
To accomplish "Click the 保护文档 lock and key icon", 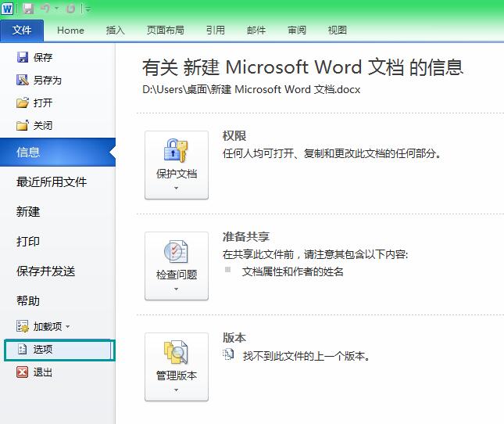I will click(176, 150).
